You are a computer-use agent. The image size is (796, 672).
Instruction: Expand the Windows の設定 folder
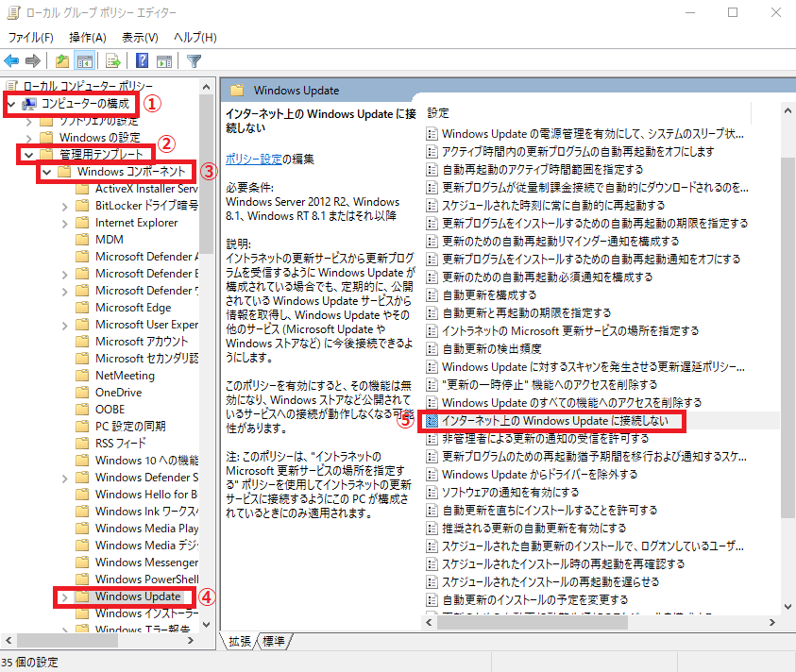(28, 138)
